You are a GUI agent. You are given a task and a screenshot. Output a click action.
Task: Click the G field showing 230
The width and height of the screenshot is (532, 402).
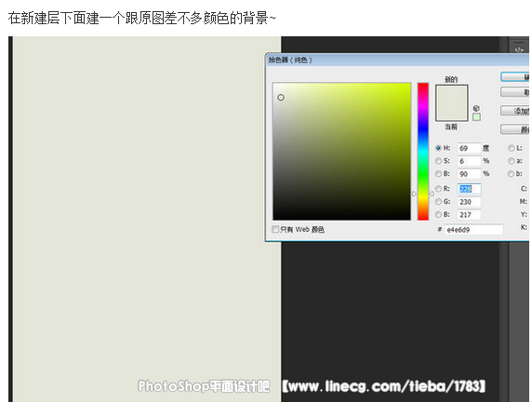[469, 202]
